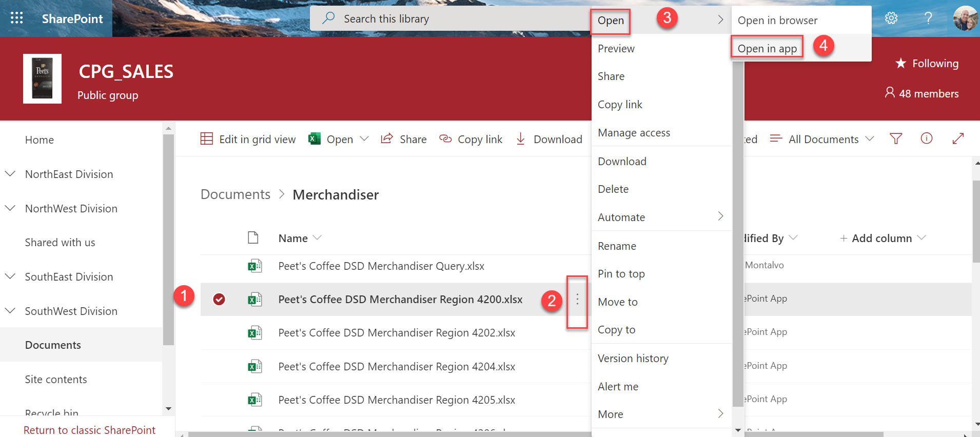Open the Name column sort dropdown
The width and height of the screenshot is (980, 437).
(317, 237)
